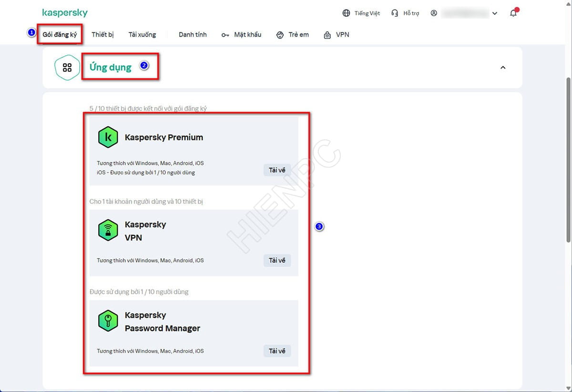Viewport: 572px width, 392px height.
Task: Click the lock icon beside VPN
Action: click(x=327, y=35)
